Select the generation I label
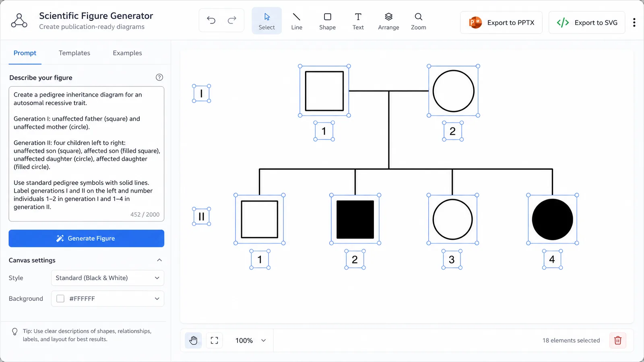 (202, 94)
